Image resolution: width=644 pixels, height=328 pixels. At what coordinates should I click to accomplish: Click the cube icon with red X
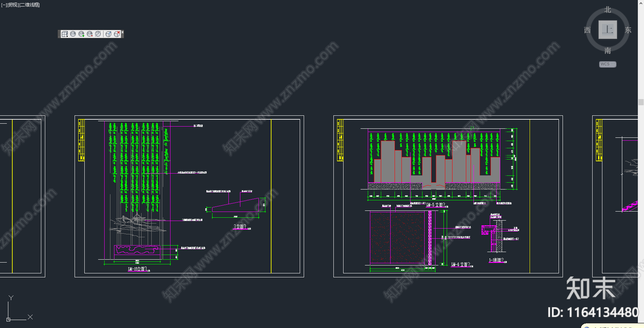click(x=117, y=34)
